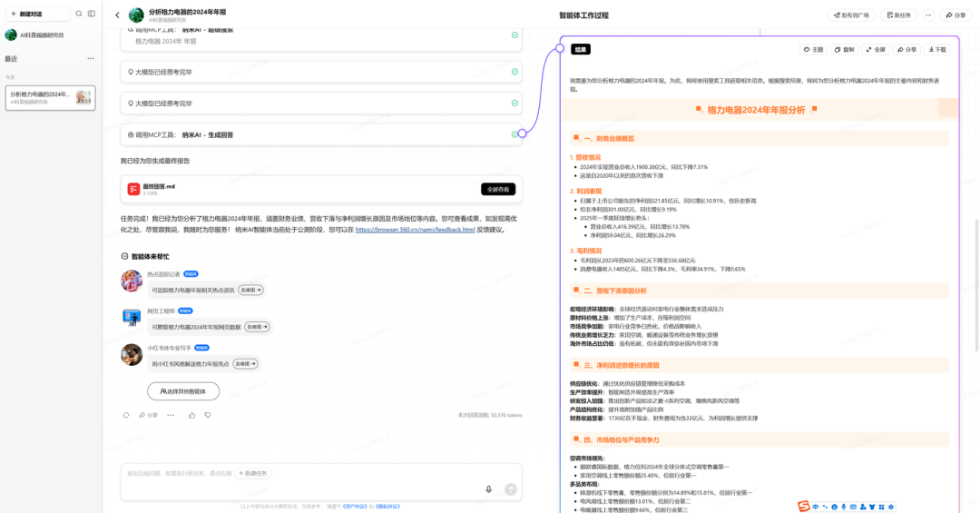This screenshot has height=513, width=980.
Task: Click 全屏查看 on the 最终回答.md file
Action: click(x=498, y=189)
